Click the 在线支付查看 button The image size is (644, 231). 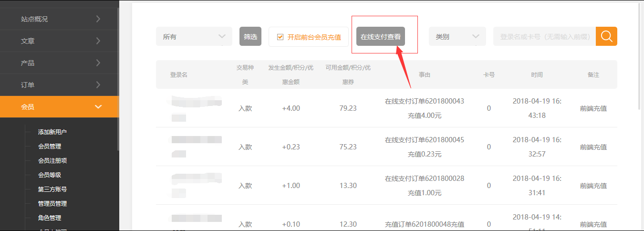point(380,36)
